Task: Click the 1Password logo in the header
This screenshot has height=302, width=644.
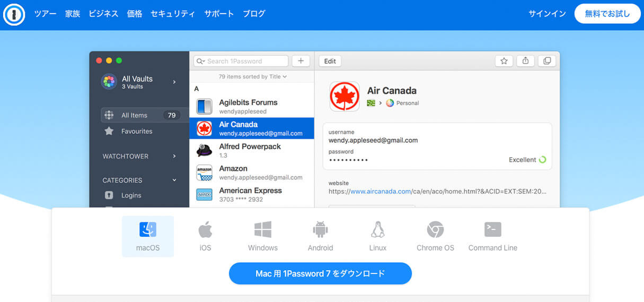Action: 14,14
